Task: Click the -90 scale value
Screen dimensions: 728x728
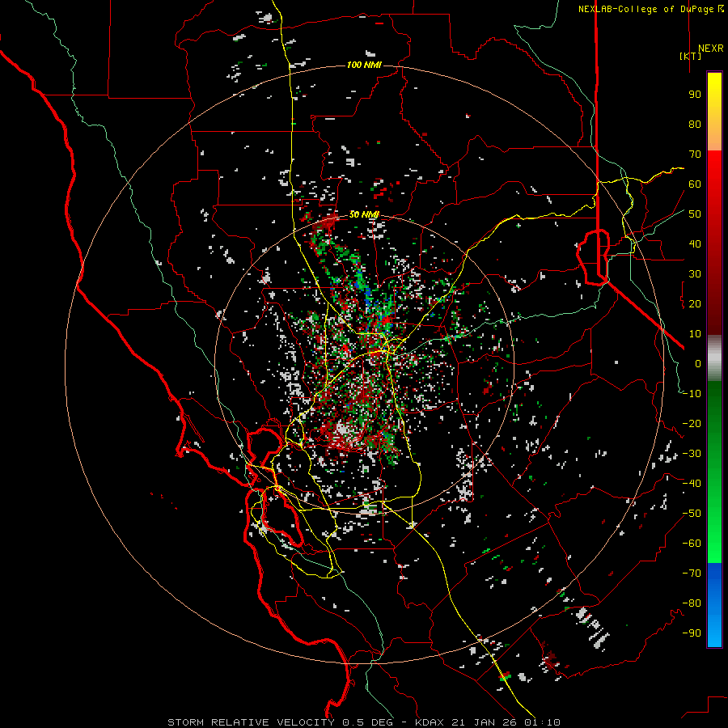Action: 692,633
